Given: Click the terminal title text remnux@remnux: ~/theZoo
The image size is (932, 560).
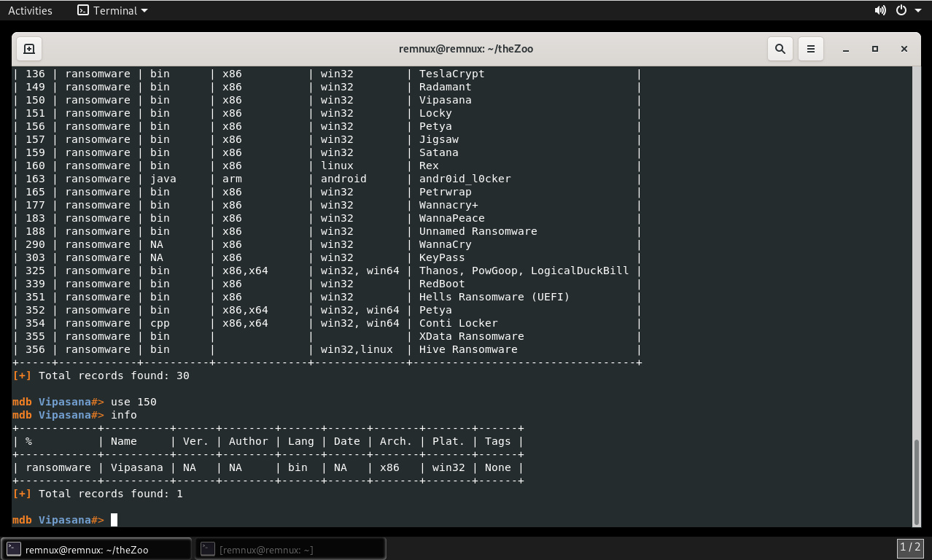Looking at the screenshot, I should (466, 49).
